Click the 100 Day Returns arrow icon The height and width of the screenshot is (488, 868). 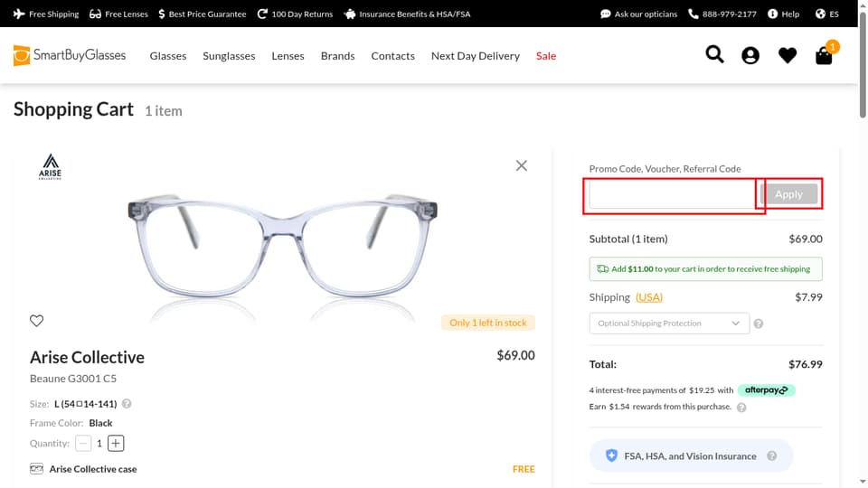tap(262, 14)
